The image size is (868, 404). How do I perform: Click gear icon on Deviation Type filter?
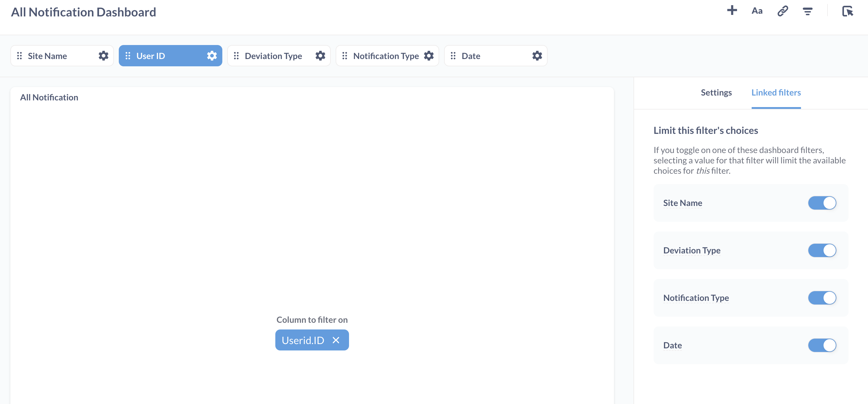320,56
